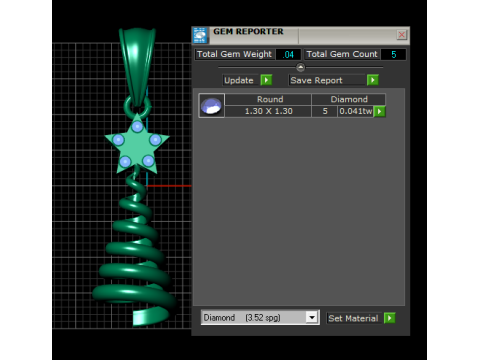
Task: Click the green arrow next to 0.041tw
Action: tap(379, 111)
